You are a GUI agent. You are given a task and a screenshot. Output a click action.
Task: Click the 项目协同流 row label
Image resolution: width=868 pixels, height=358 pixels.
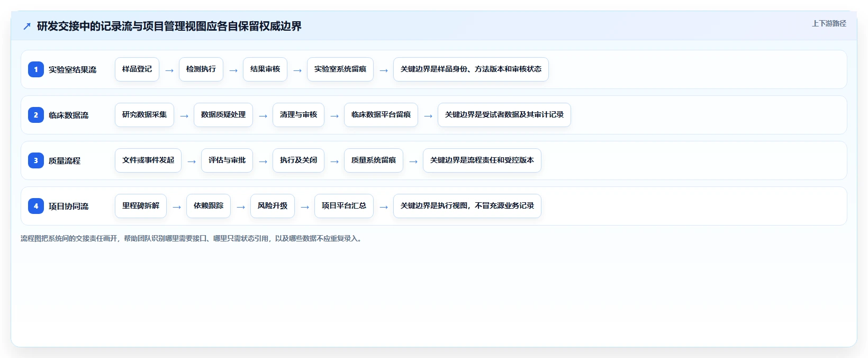tap(69, 206)
